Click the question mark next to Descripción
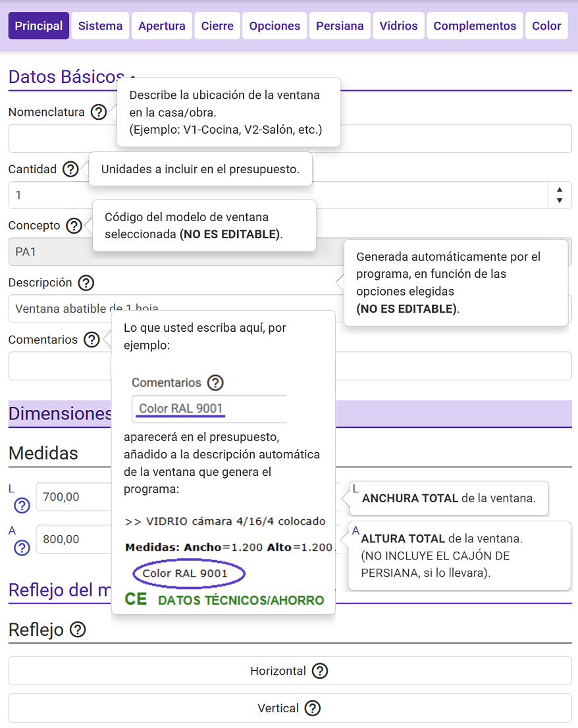This screenshot has width=578, height=728. [x=86, y=283]
